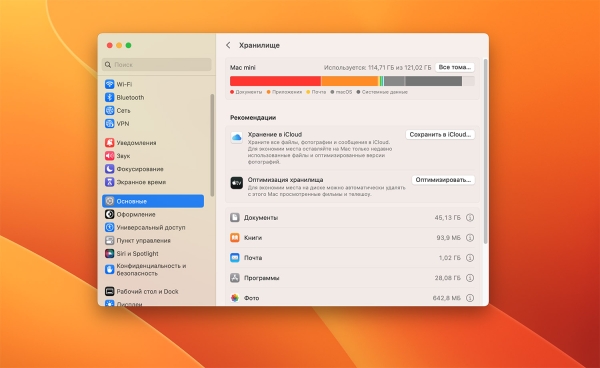Open the Wi-Fi settings icon in sidebar

109,84
